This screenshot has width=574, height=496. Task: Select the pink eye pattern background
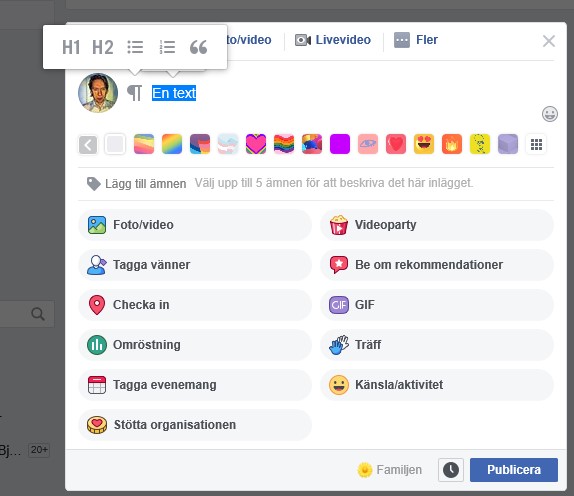click(368, 144)
